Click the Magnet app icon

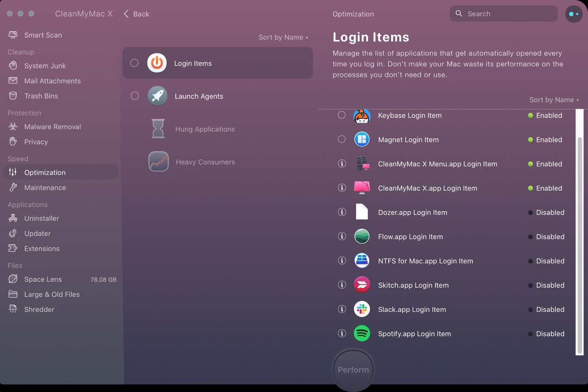pos(362,139)
